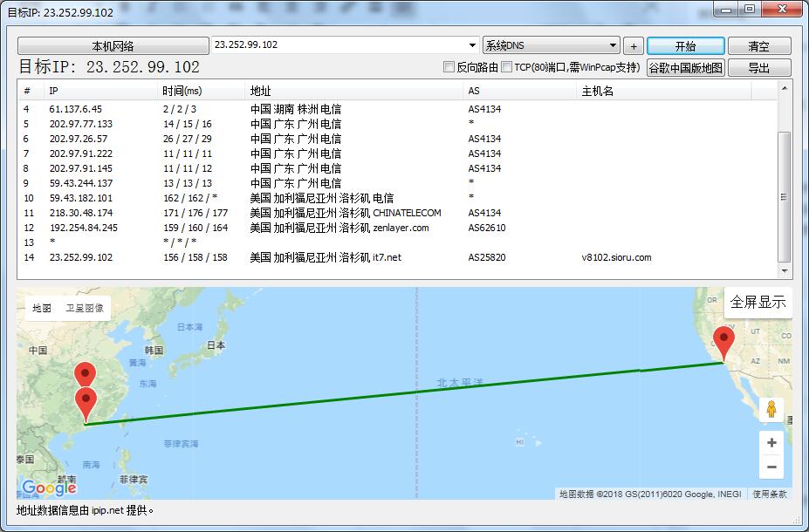This screenshot has width=809, height=532.
Task: Click the 开始 button to start trace
Action: coord(685,46)
